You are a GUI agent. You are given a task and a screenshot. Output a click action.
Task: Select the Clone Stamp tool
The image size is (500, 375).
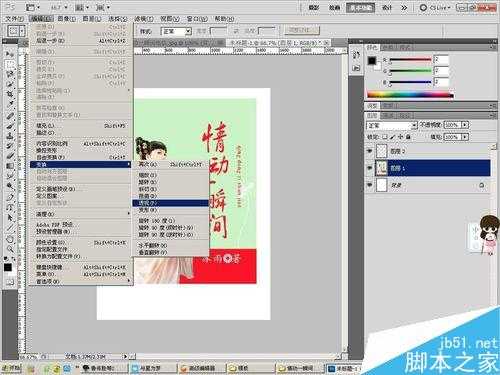pyautogui.click(x=10, y=136)
